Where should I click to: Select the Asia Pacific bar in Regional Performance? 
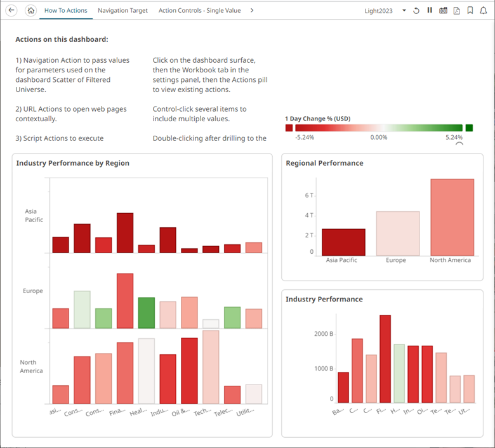point(343,242)
